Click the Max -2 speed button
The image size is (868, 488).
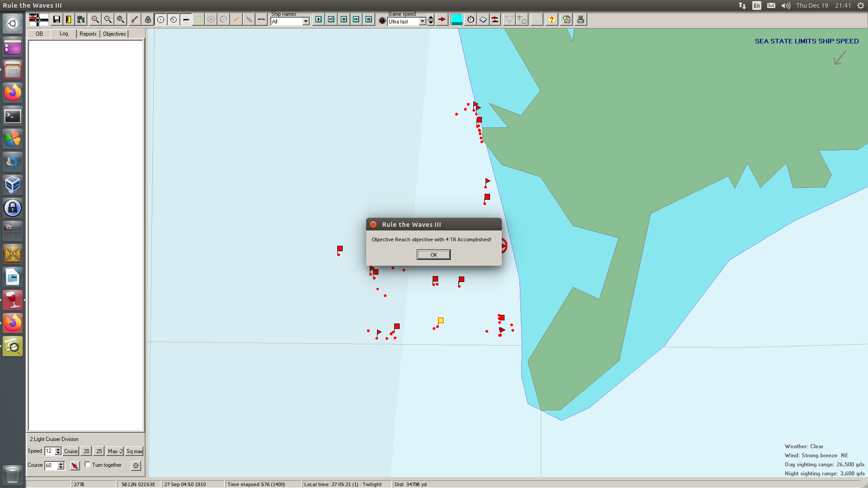(x=115, y=451)
